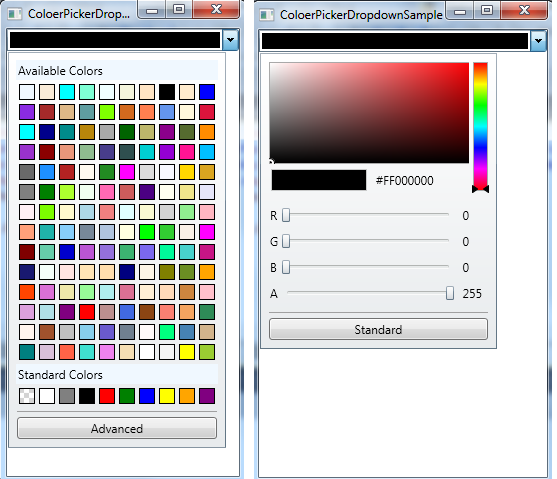557x479 pixels.
Task: Choose the blue swatch ending the first available row
Action: [207, 92]
